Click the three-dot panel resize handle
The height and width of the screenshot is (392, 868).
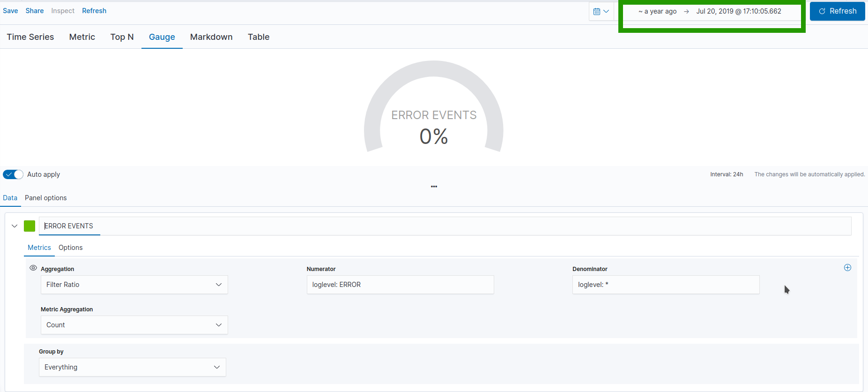[434, 187]
